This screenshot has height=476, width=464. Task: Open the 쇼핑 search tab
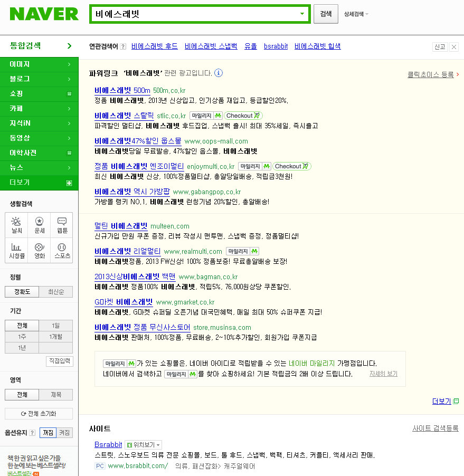click(x=39, y=94)
